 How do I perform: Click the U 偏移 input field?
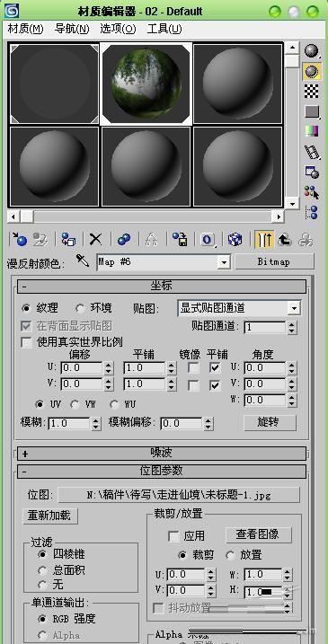(x=82, y=367)
